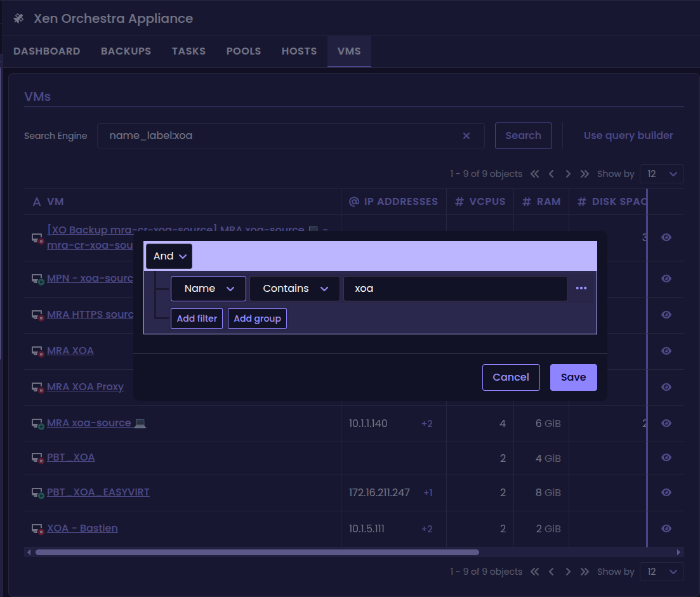Screen dimensions: 700x597
Task: Go to the next page using the top pagination arrow
Action: [x=568, y=174]
